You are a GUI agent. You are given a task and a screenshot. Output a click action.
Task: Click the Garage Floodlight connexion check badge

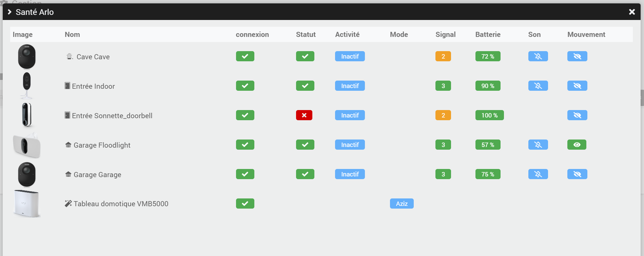(x=245, y=145)
